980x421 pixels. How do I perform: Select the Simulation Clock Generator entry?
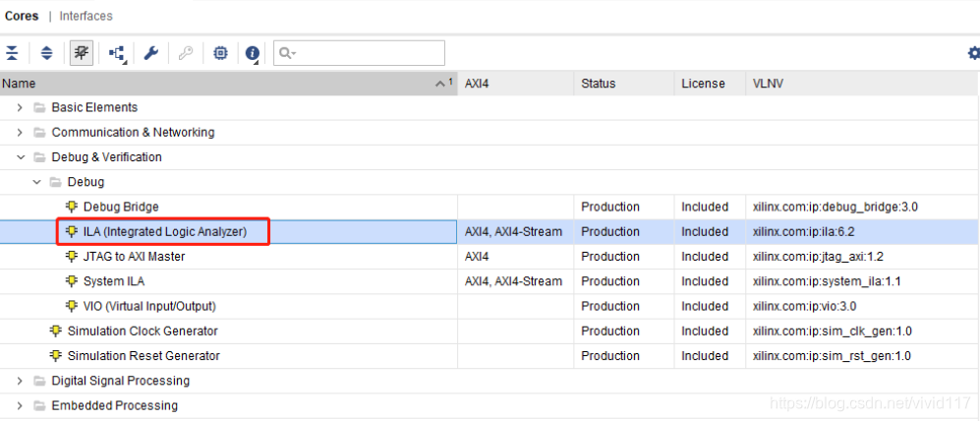click(x=143, y=331)
